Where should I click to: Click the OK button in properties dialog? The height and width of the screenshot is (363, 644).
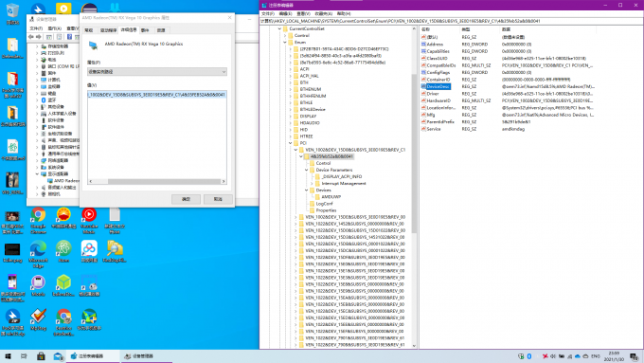(186, 199)
